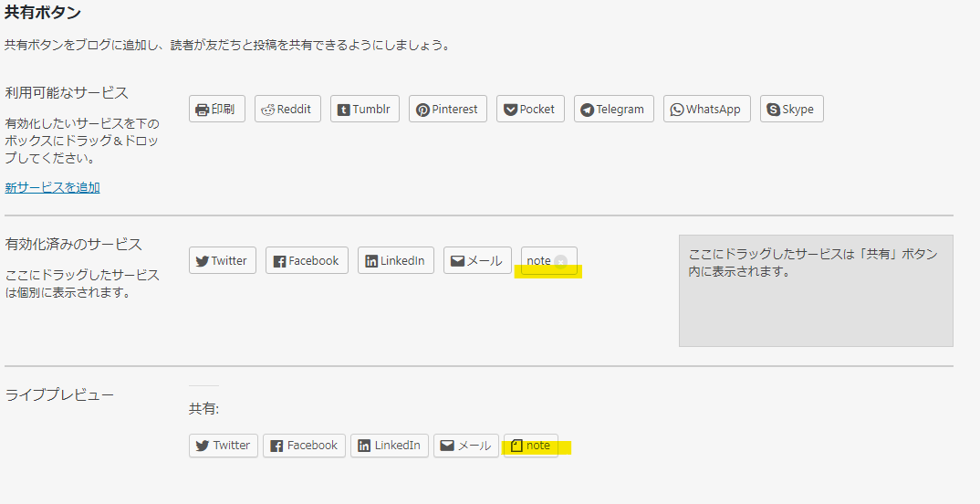
Task: Click the 共有ボタン heading
Action: (43, 12)
